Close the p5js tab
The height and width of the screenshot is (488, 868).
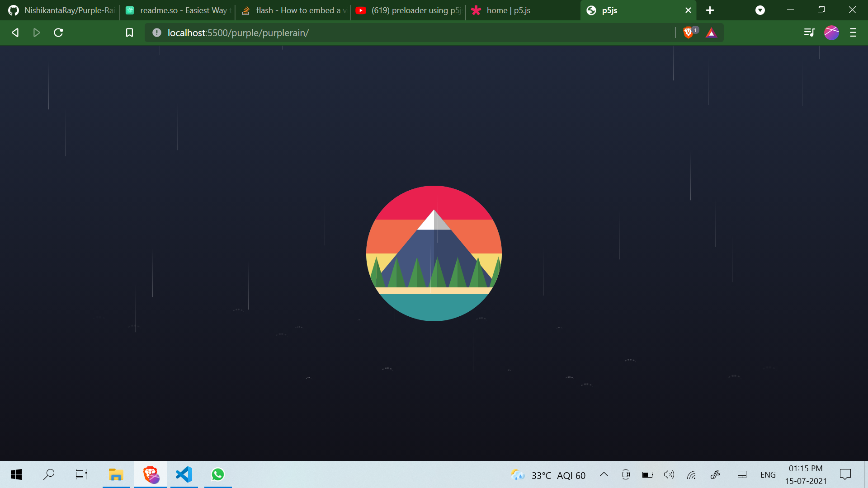pos(688,10)
